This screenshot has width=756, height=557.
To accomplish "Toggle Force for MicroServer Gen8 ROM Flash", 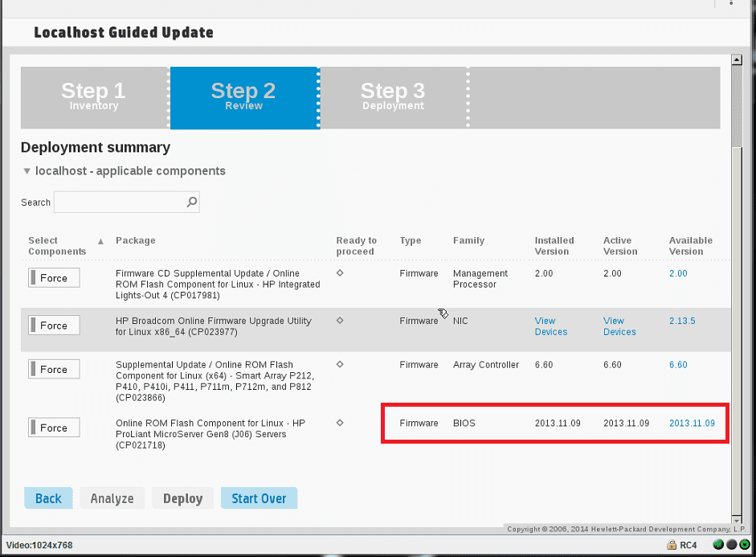I will coord(54,428).
